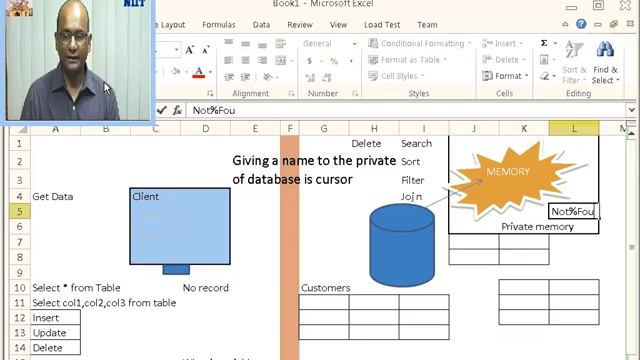Open the Team tab
This screenshot has height=360, width=640.
click(x=427, y=25)
